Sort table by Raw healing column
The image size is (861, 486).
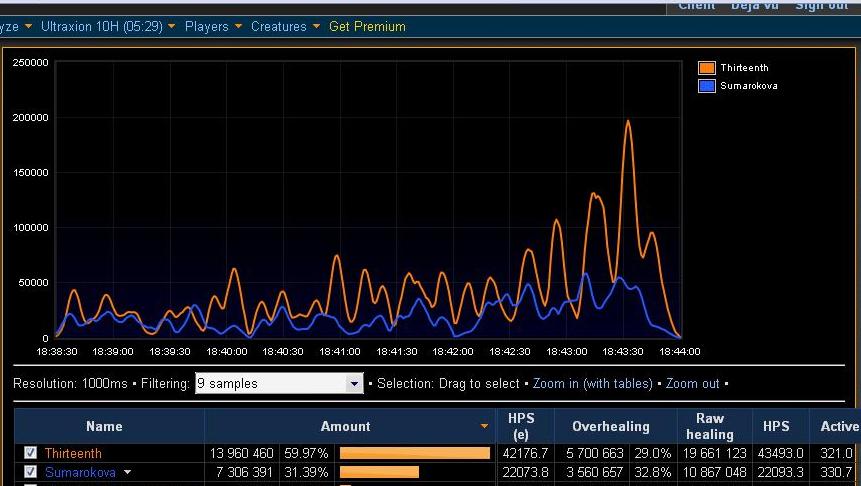[709, 426]
